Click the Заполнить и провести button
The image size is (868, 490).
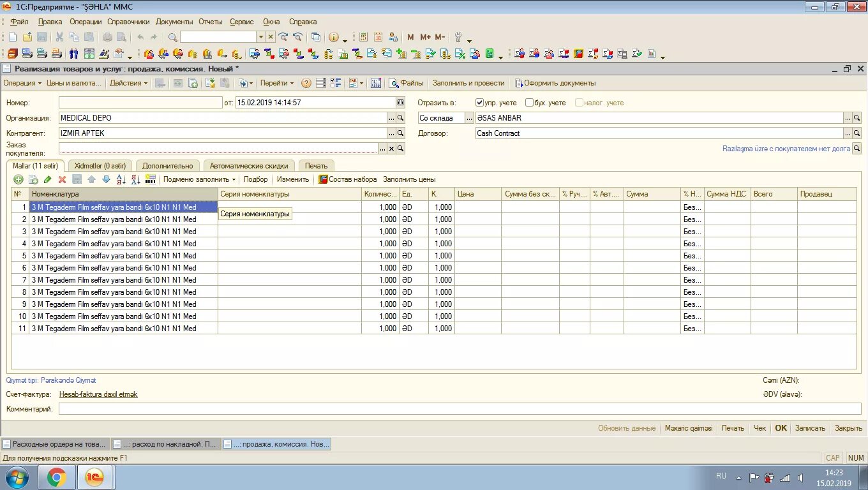468,83
